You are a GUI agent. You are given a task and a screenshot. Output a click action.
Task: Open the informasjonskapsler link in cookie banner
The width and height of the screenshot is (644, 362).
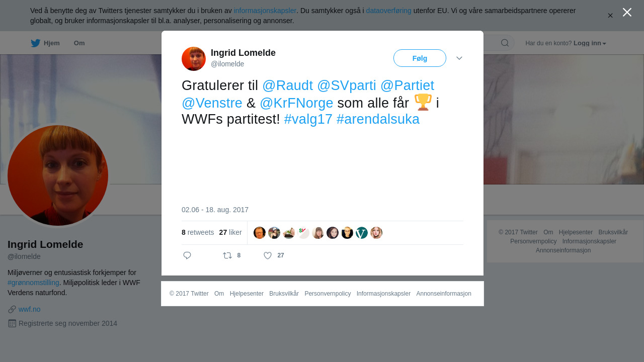265,11
